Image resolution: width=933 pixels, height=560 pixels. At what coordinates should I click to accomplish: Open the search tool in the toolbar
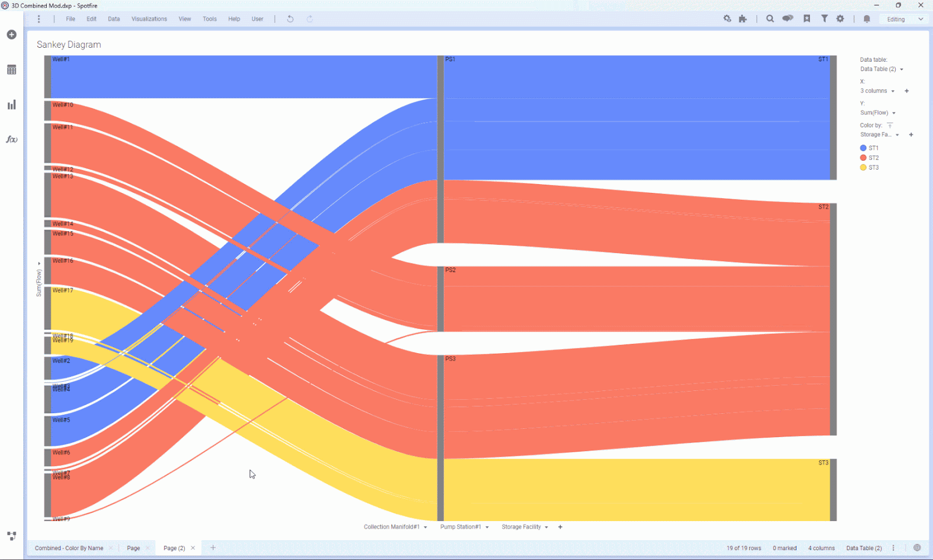click(770, 19)
